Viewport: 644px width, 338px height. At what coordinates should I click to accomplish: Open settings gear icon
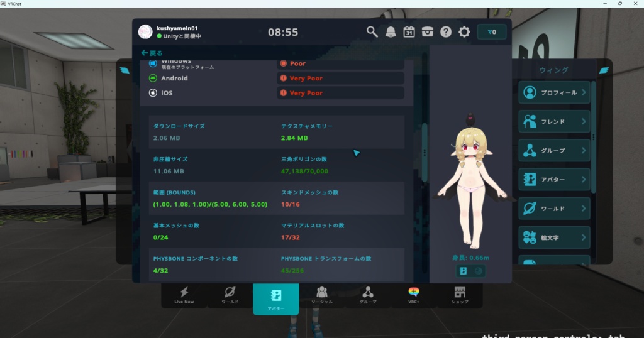click(x=464, y=31)
